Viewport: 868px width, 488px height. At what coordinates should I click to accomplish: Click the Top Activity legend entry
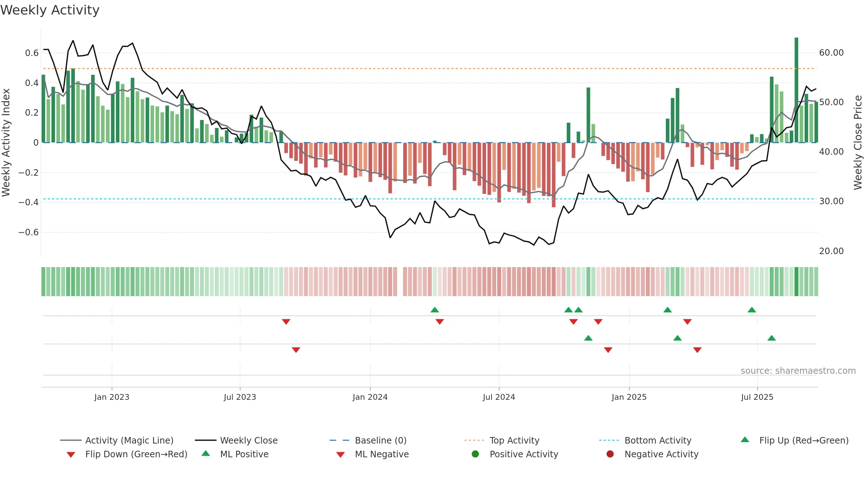coord(502,440)
